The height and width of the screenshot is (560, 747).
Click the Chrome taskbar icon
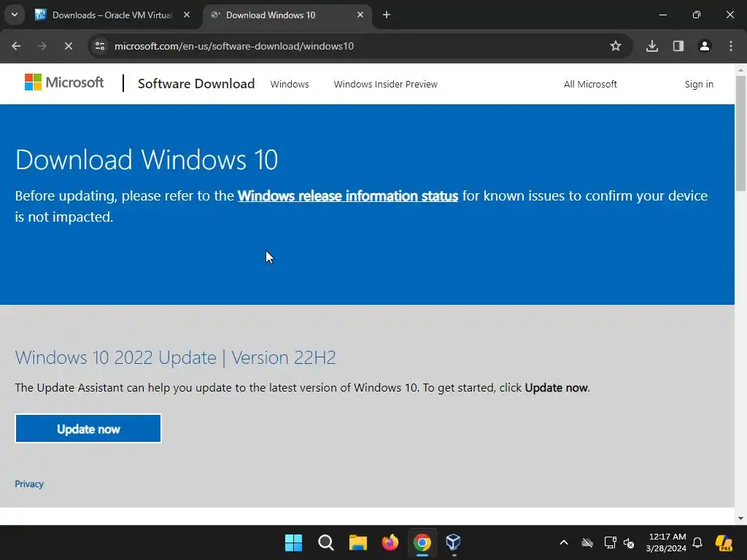click(422, 542)
